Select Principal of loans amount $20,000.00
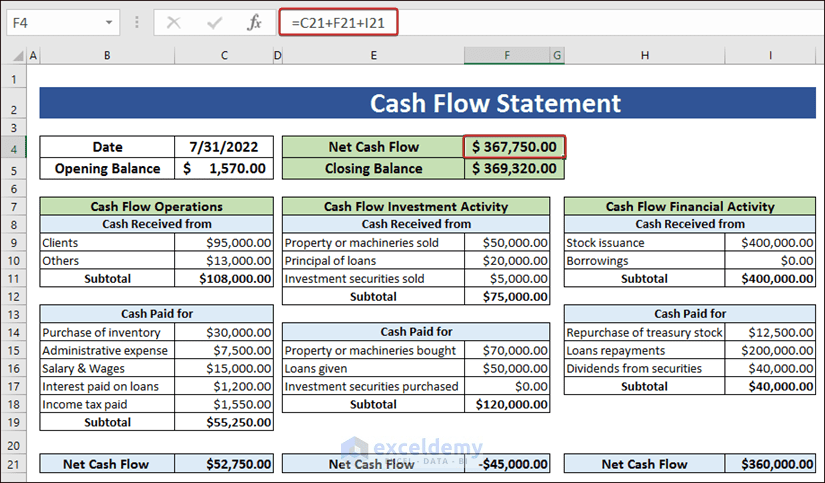Viewport: 825px width, 483px height. (507, 260)
